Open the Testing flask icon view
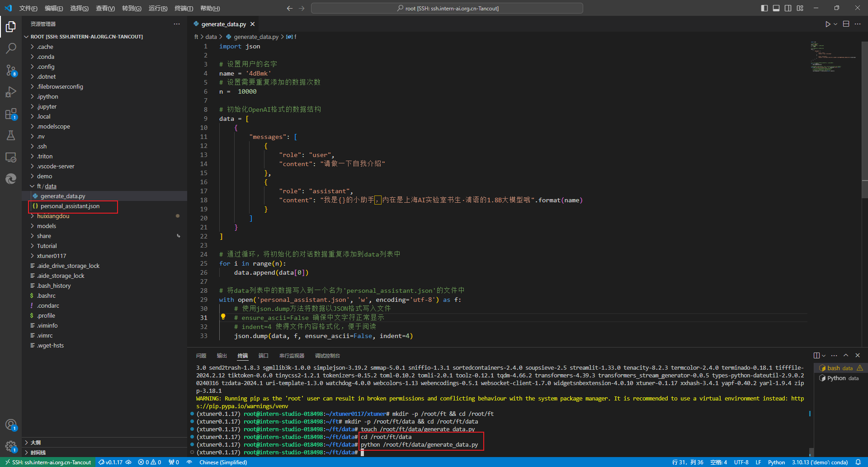 [11, 135]
